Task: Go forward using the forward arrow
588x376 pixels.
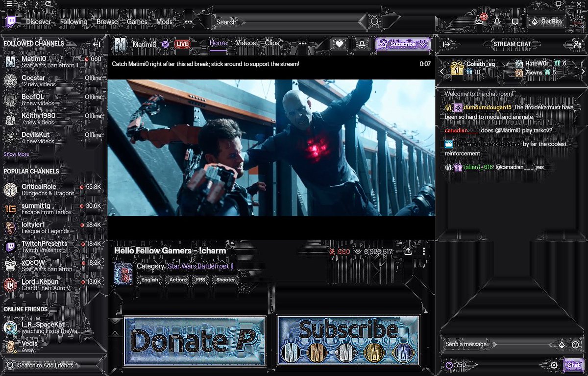Action: coord(36,4)
